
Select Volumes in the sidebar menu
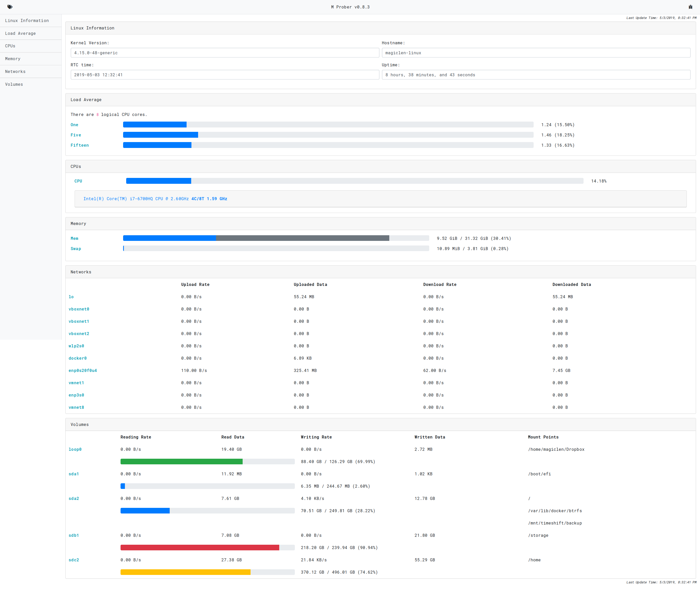[x=31, y=84]
